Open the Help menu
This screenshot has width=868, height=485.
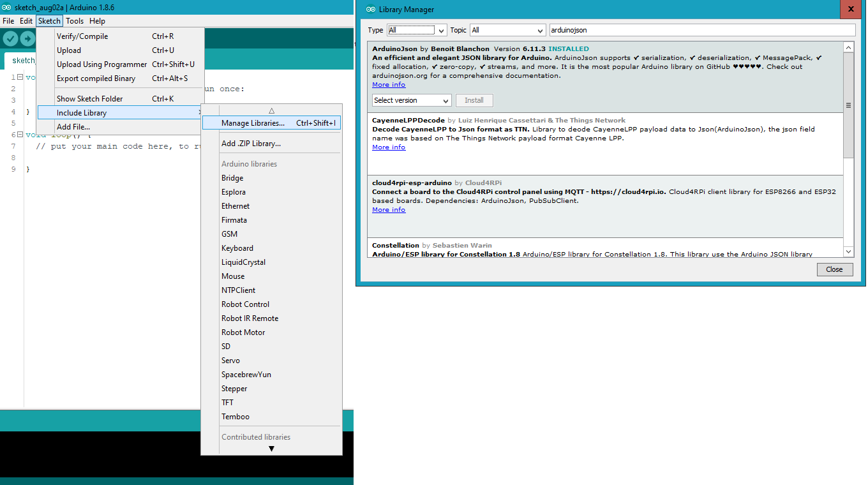[97, 21]
